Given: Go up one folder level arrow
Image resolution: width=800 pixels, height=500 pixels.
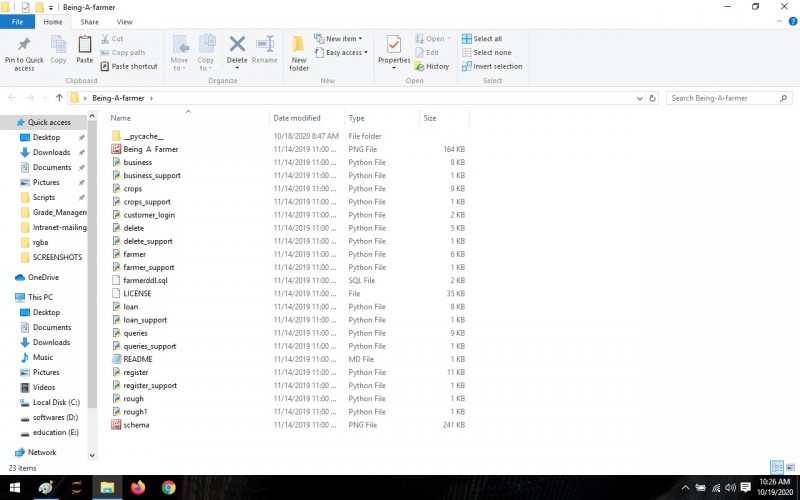Looking at the screenshot, I should 59,98.
